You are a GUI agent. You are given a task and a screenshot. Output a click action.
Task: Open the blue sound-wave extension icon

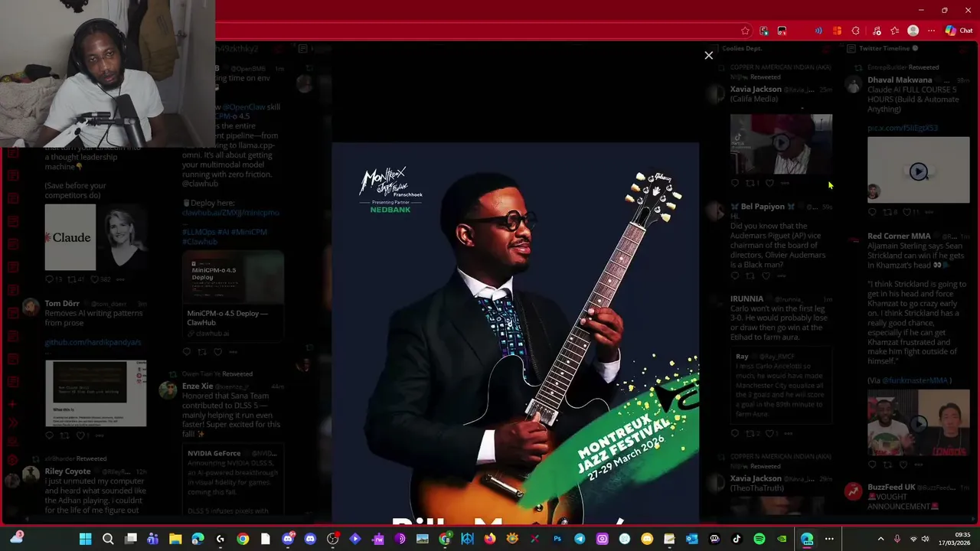(818, 31)
